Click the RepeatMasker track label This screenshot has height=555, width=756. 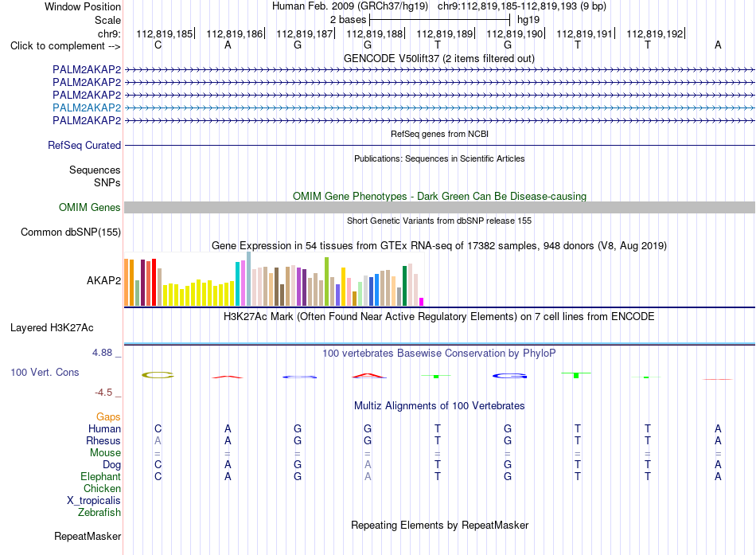(x=88, y=536)
